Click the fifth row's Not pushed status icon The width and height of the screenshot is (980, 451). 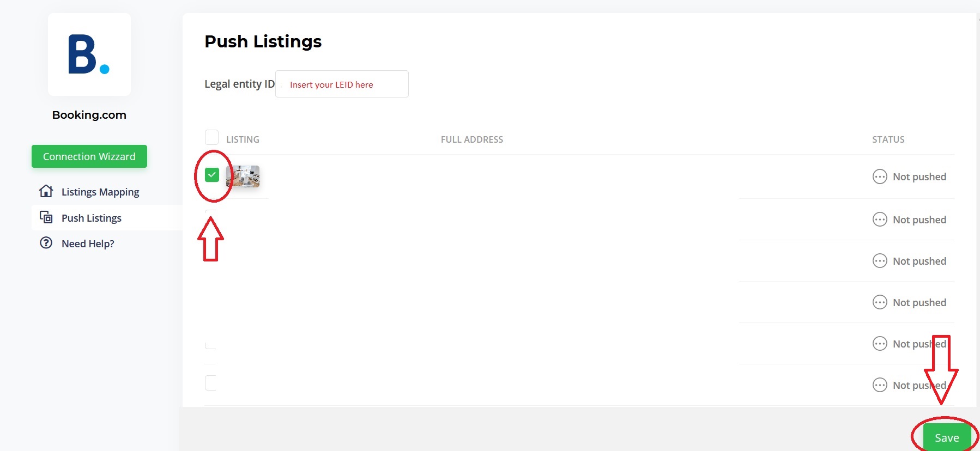click(880, 344)
